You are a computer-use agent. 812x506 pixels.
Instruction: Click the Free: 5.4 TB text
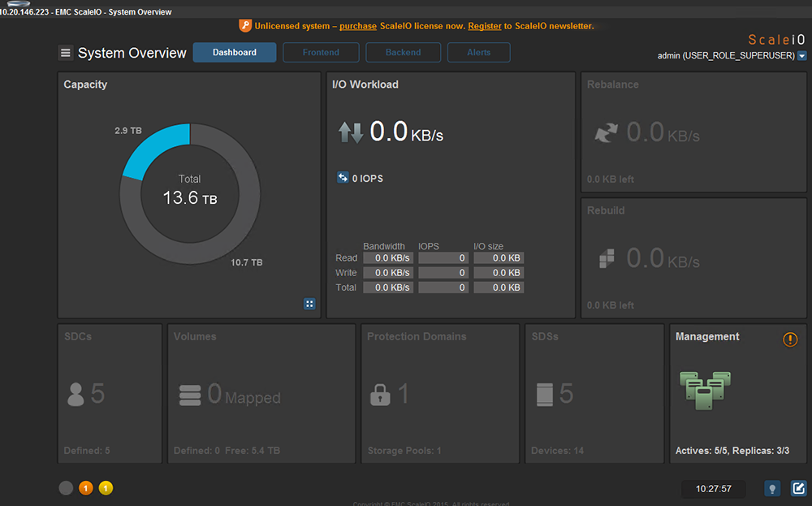[x=253, y=451]
